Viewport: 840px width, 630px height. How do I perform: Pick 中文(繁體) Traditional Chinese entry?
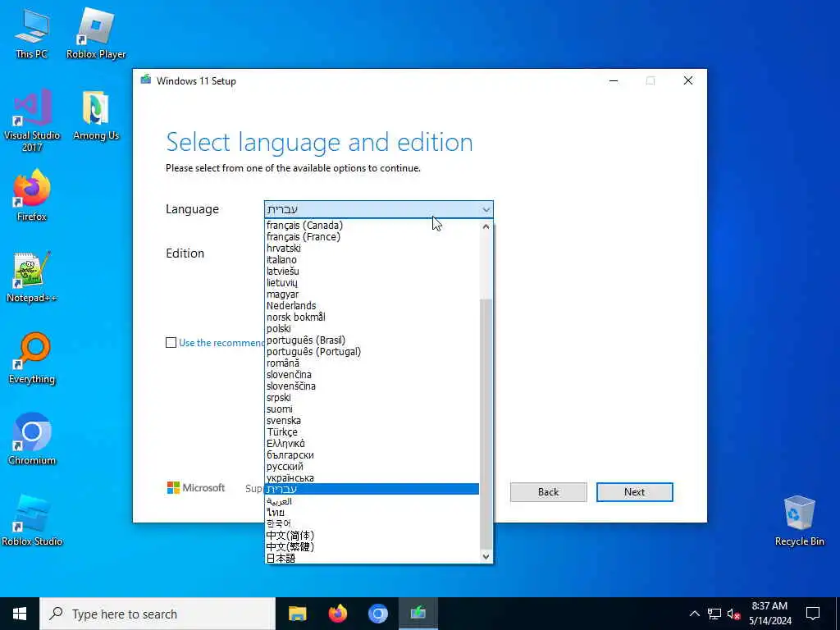[372, 546]
